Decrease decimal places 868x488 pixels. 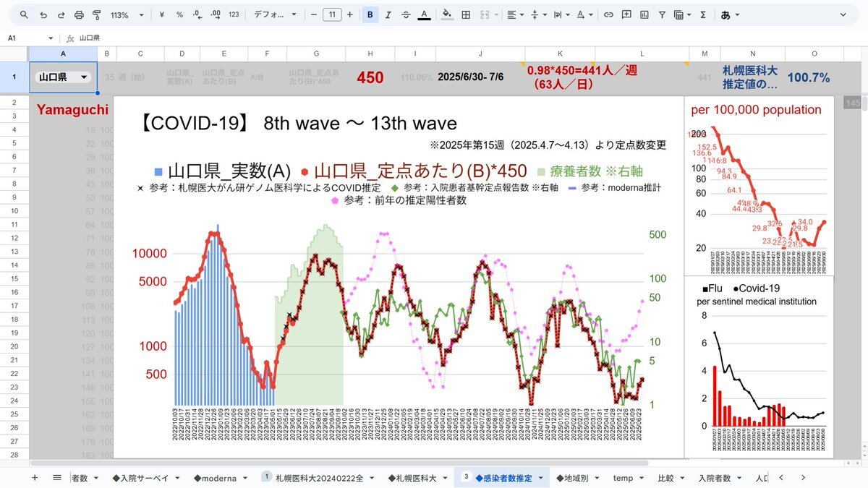coord(197,14)
